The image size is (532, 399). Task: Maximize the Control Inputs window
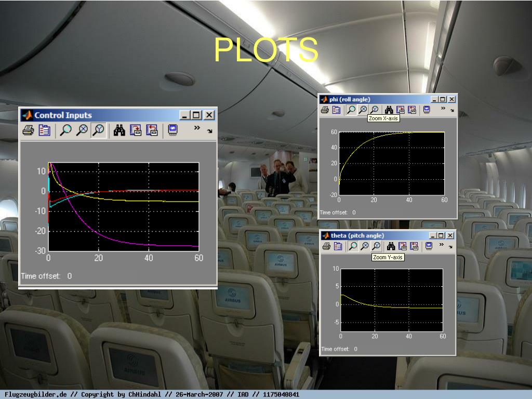(x=196, y=115)
